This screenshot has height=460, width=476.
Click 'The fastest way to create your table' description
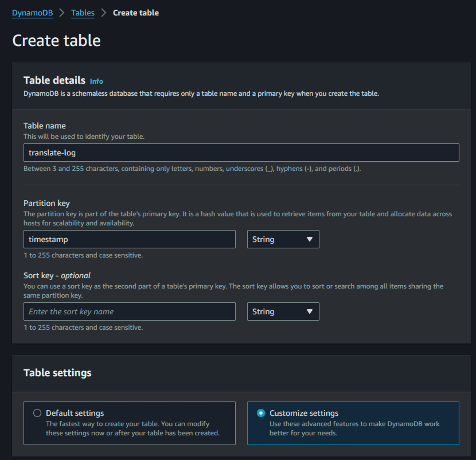point(133,428)
